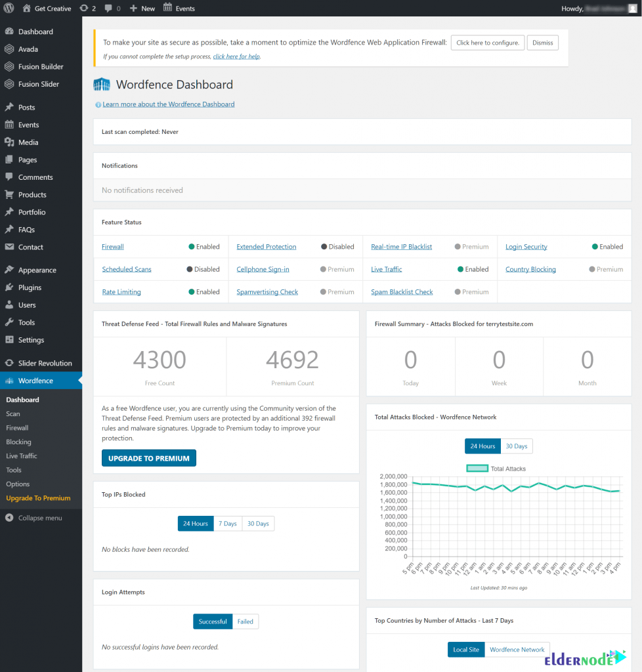Open Learn more about the Wordfence Dashboard link
The image size is (642, 672).
[167, 104]
